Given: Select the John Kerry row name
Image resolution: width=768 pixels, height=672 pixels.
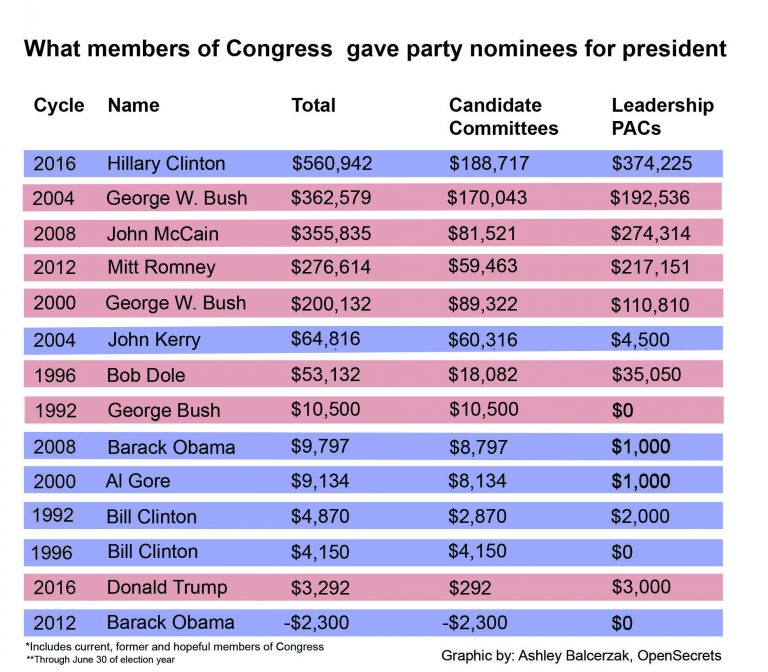Looking at the screenshot, I should (154, 339).
